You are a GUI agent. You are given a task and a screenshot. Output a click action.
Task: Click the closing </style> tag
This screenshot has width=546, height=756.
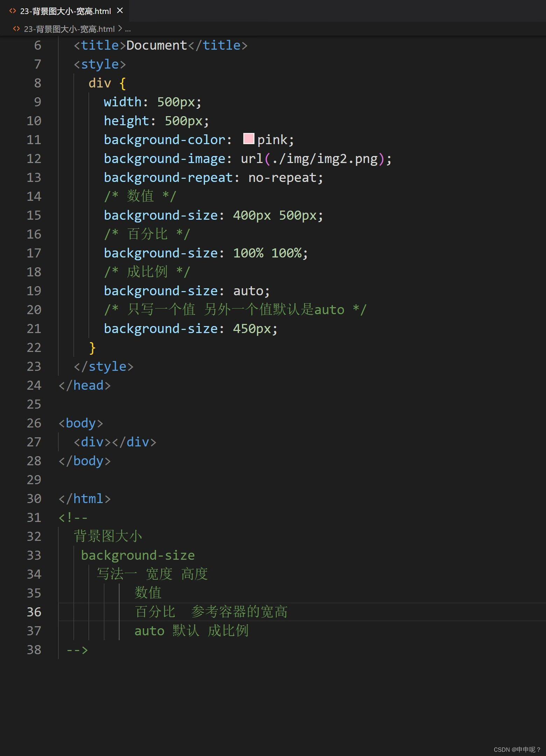(103, 367)
